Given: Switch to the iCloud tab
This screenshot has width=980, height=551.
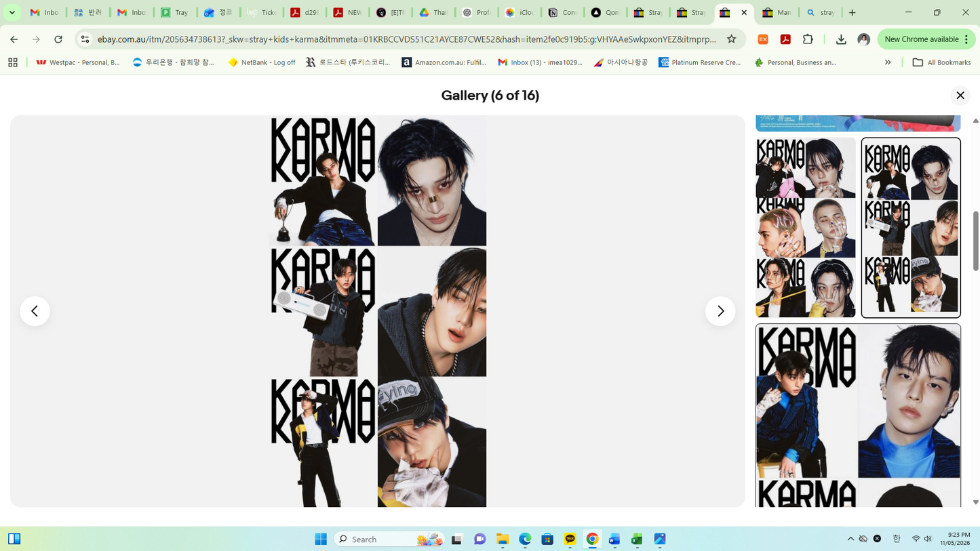Looking at the screenshot, I should pos(519,12).
